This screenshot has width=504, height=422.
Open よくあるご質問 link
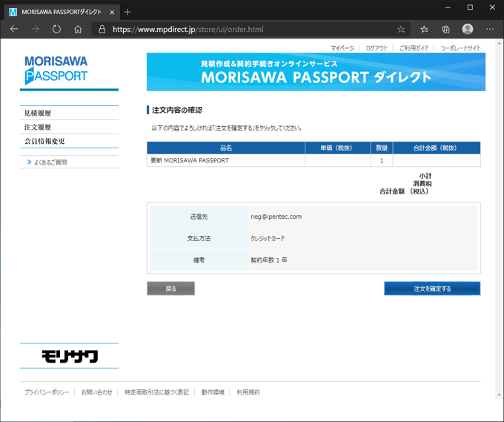[x=50, y=162]
